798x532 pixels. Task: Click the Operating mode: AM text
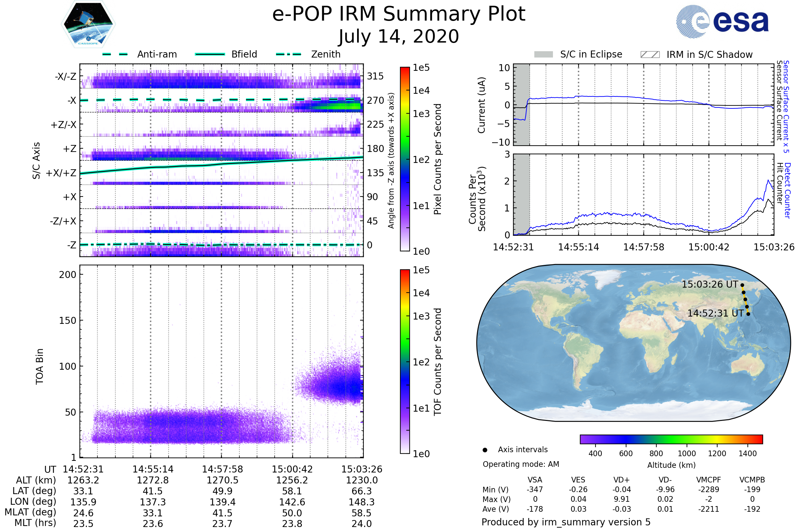click(x=521, y=465)
